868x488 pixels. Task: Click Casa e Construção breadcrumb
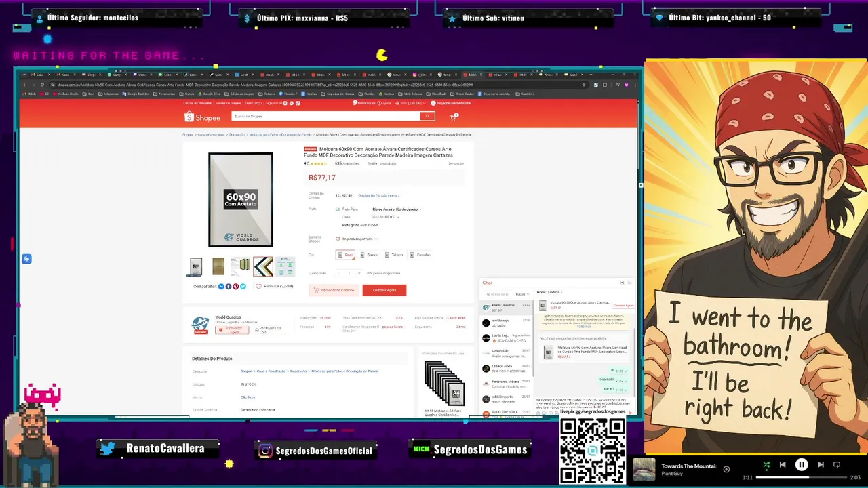[211, 134]
